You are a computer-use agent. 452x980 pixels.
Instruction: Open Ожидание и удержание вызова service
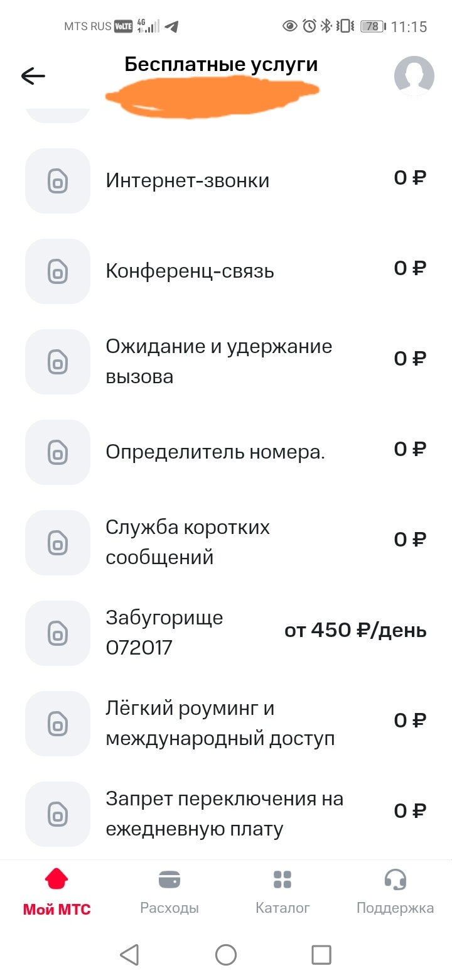(218, 362)
